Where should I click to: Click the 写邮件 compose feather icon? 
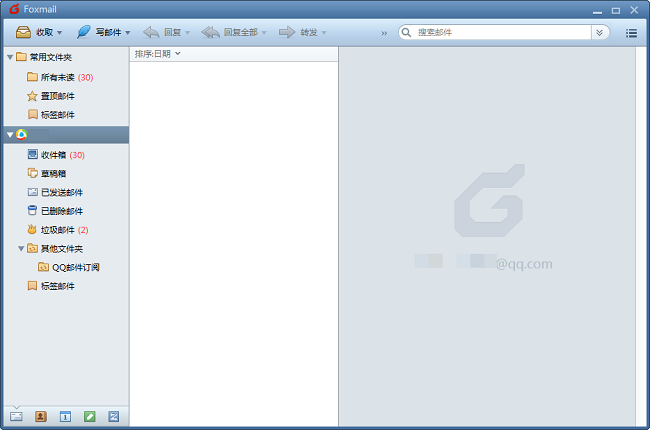tap(83, 32)
